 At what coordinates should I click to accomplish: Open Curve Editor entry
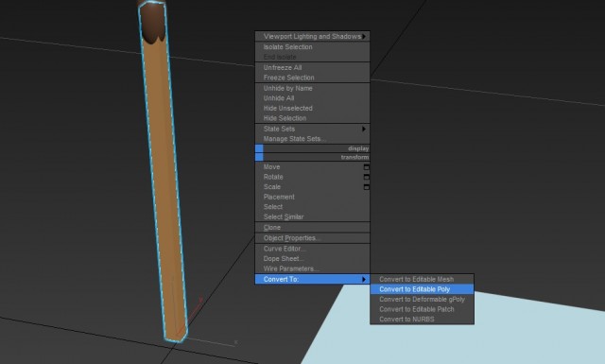point(312,249)
